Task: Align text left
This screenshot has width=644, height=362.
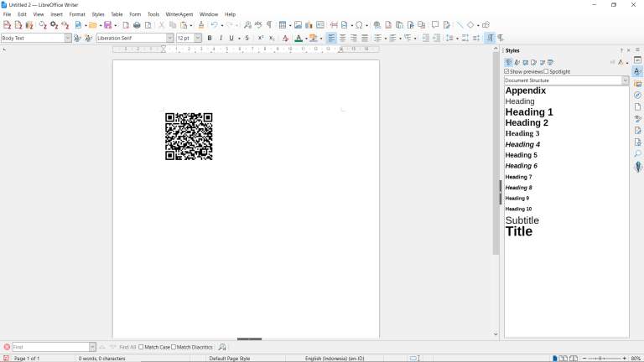Action: pyautogui.click(x=331, y=38)
